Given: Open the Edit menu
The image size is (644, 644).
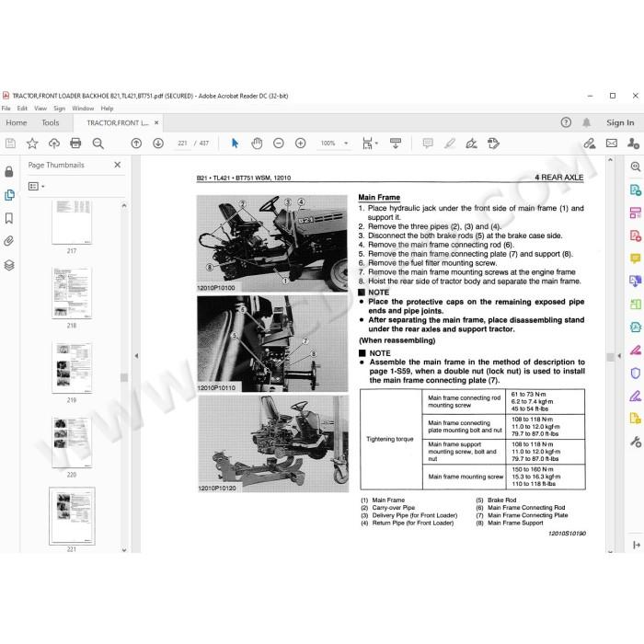Looking at the screenshot, I should pyautogui.click(x=22, y=109).
